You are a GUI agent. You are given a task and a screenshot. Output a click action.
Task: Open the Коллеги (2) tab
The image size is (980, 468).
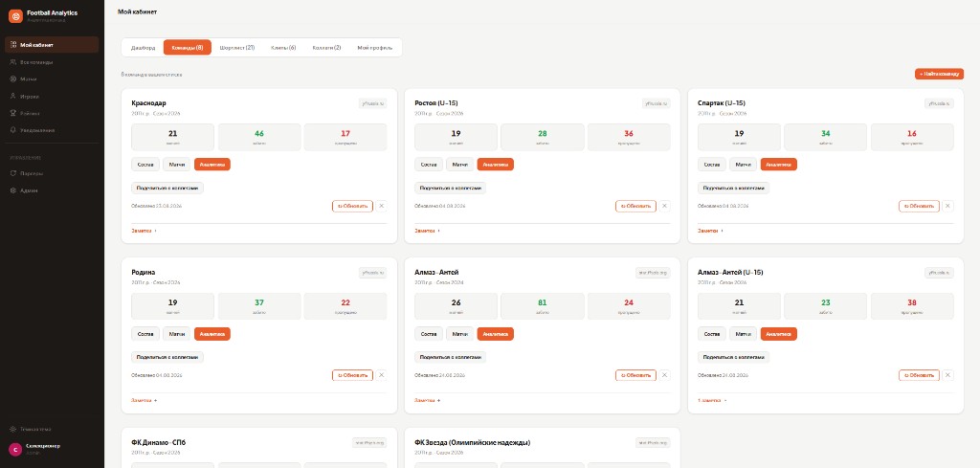[x=327, y=48]
